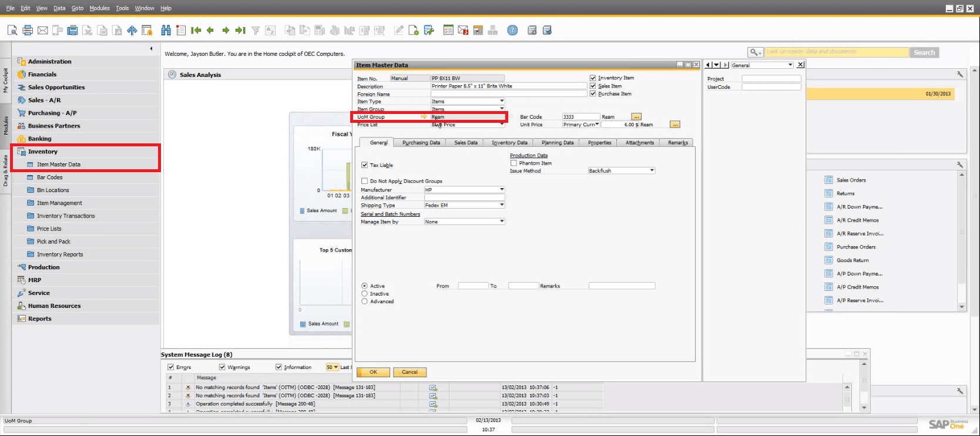The image size is (980, 436).
Task: Click OK button in Item Master Data
Action: [x=373, y=372]
